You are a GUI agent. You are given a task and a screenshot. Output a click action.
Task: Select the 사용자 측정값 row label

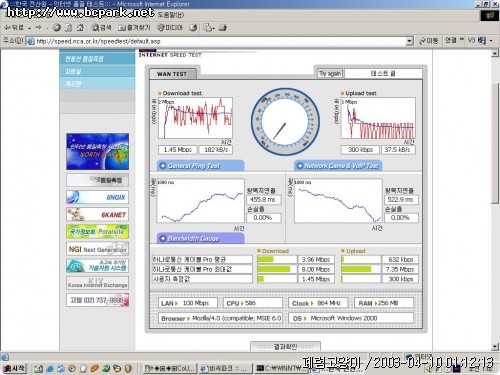tap(202, 279)
